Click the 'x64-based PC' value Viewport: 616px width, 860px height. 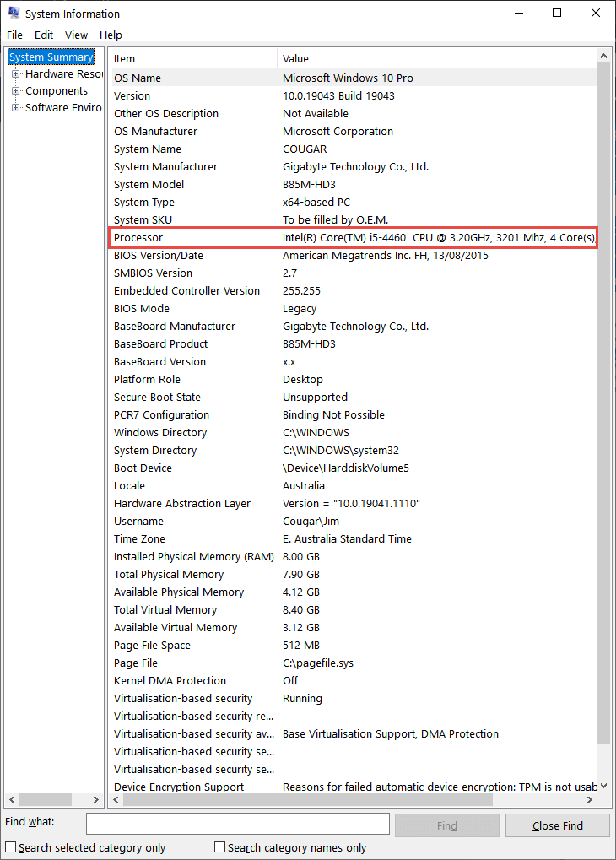(316, 203)
